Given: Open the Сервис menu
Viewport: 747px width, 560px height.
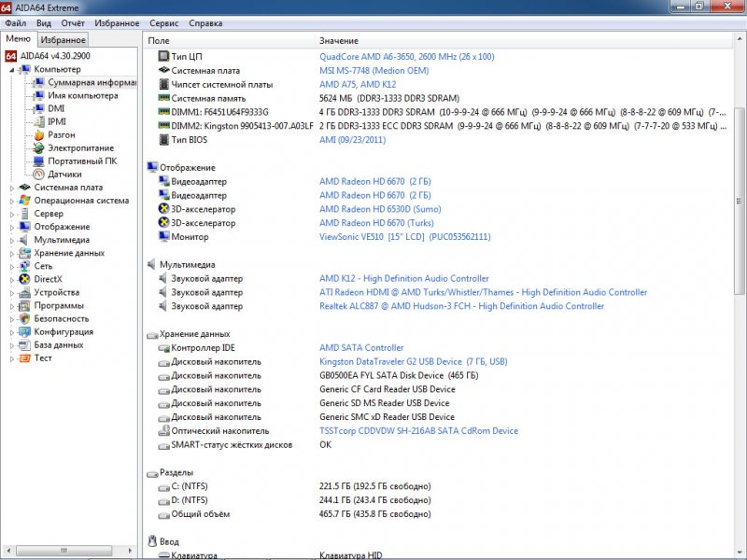Looking at the screenshot, I should point(164,22).
